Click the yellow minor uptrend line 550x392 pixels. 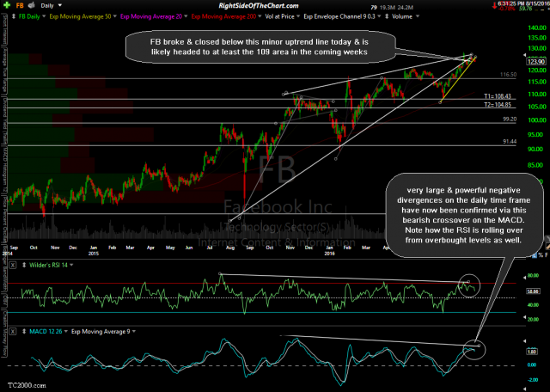click(457, 81)
